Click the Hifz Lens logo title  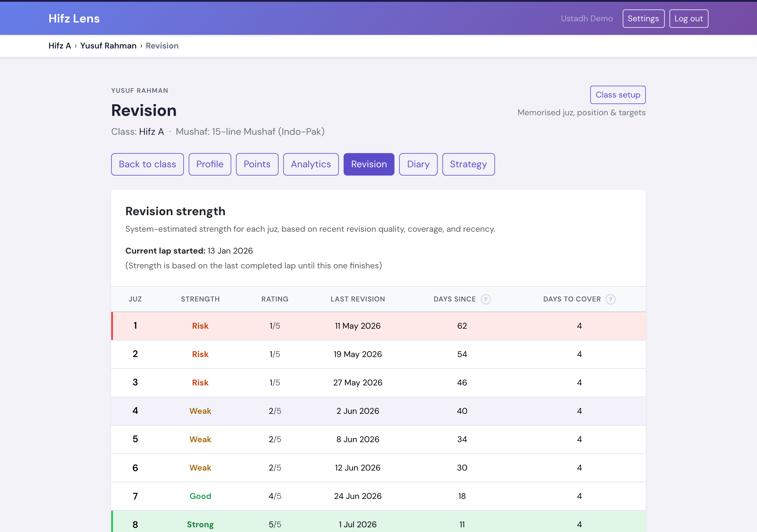click(x=74, y=18)
